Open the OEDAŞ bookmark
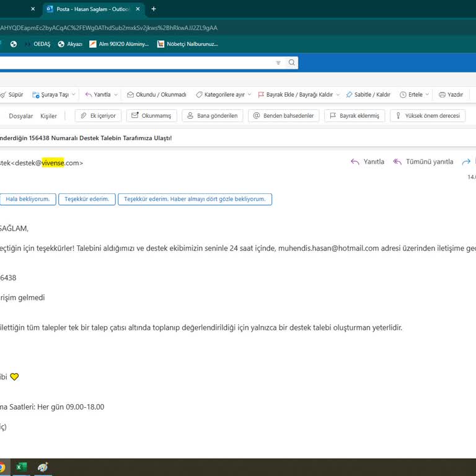 coord(38,44)
